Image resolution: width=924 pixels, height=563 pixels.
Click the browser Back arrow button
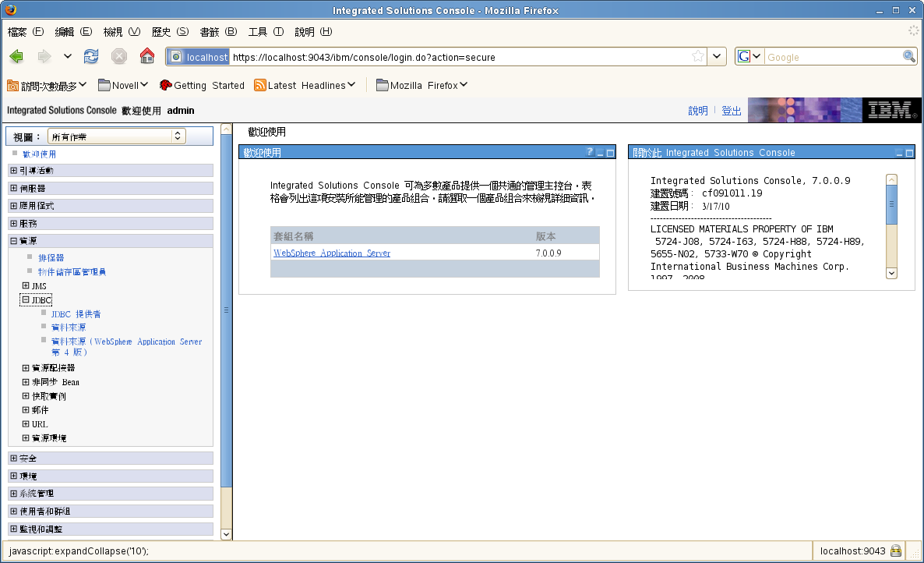click(16, 57)
